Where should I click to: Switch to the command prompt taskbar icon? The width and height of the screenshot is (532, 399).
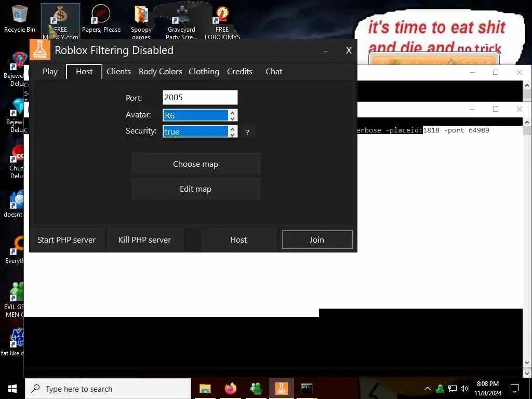[307, 389]
